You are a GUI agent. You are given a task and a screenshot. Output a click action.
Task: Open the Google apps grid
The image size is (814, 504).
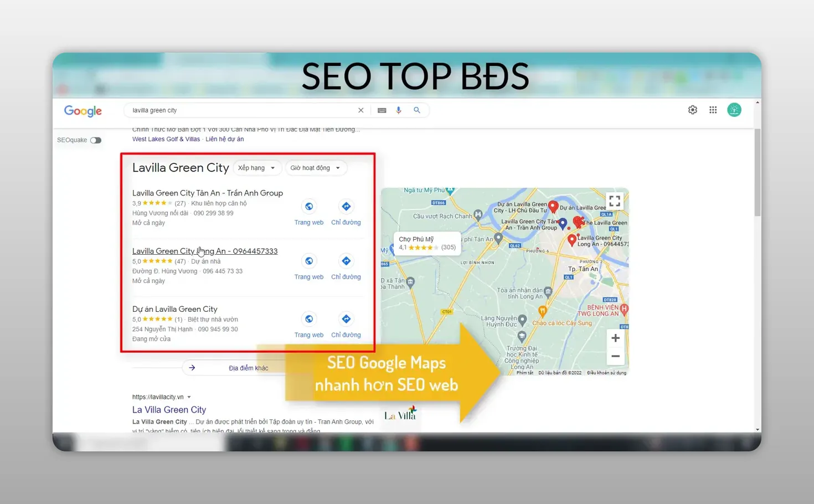(713, 110)
